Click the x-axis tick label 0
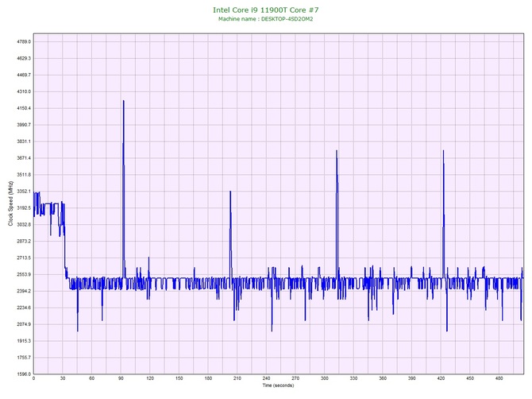This screenshot has height=399, width=532. 33,378
